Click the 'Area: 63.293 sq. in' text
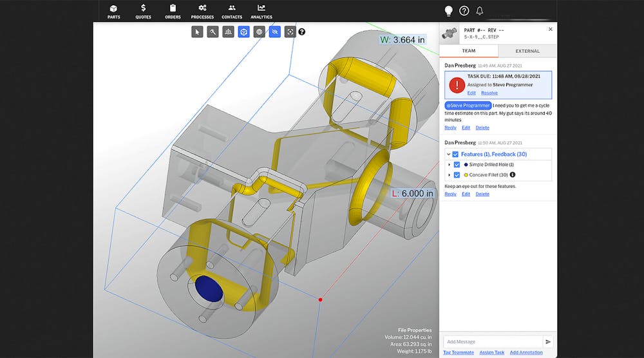This screenshot has width=644, height=358. tap(411, 344)
